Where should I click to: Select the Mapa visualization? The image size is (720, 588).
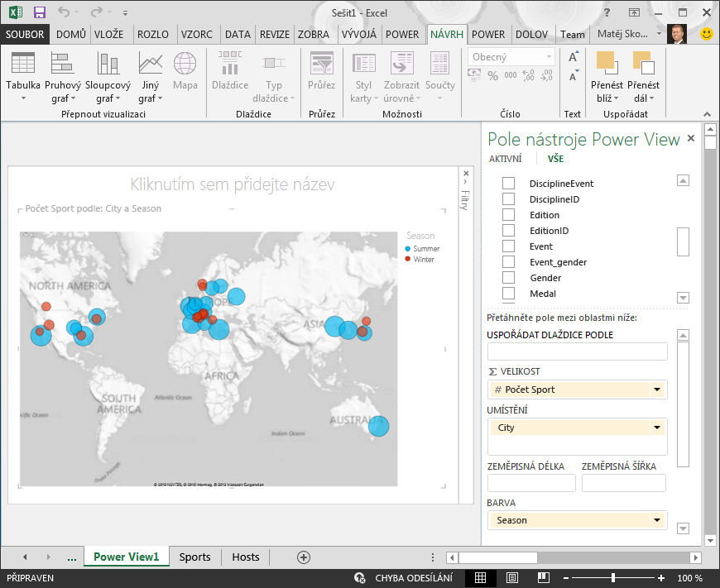185,71
